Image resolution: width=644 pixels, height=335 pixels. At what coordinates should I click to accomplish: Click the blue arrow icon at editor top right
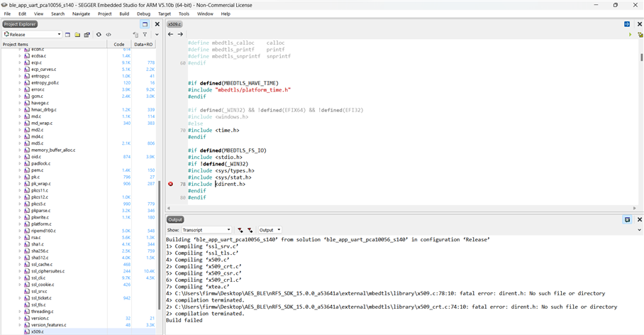coord(627,24)
